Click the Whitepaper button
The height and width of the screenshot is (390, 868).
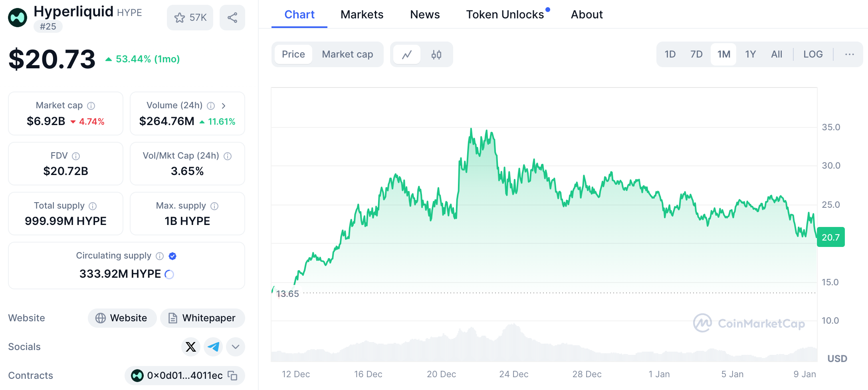point(202,318)
